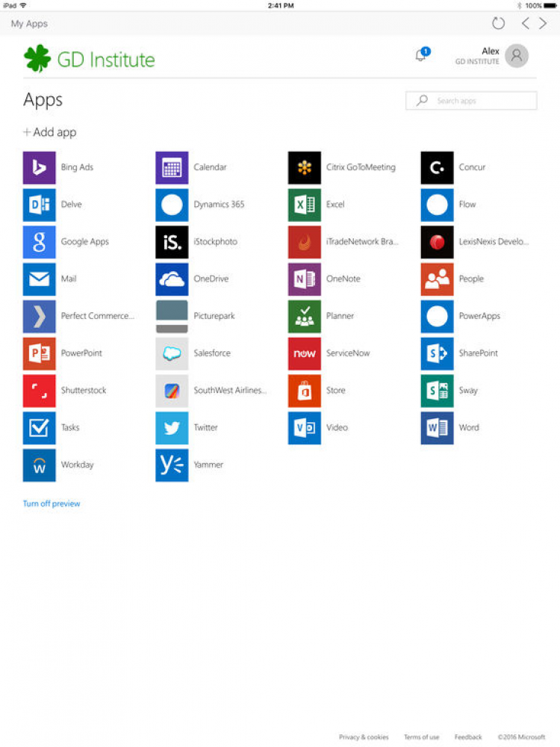Viewport: 560px width, 747px height.
Task: Click the Search apps field
Action: point(471,101)
